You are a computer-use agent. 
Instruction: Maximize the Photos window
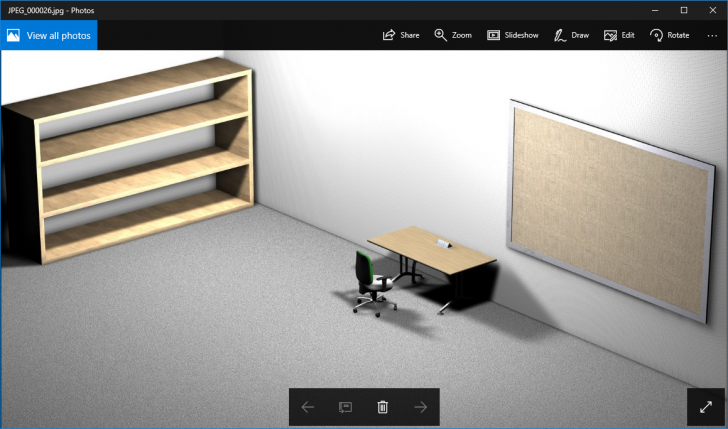coord(684,10)
